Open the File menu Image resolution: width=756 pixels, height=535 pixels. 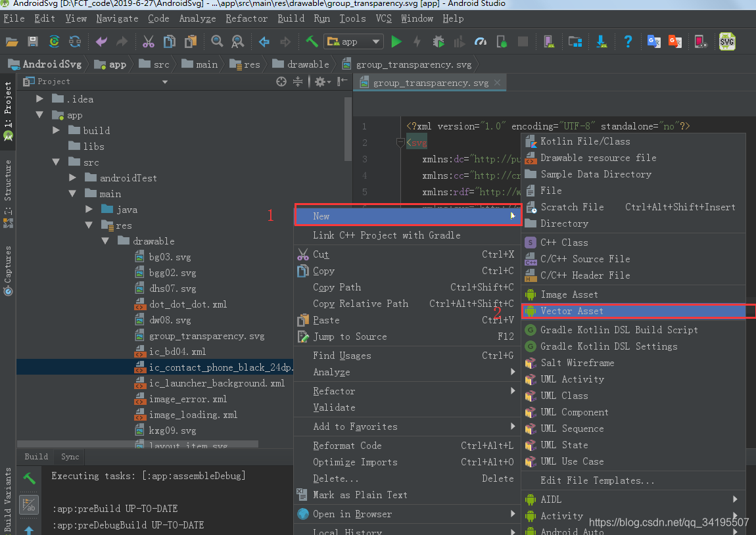(x=14, y=18)
